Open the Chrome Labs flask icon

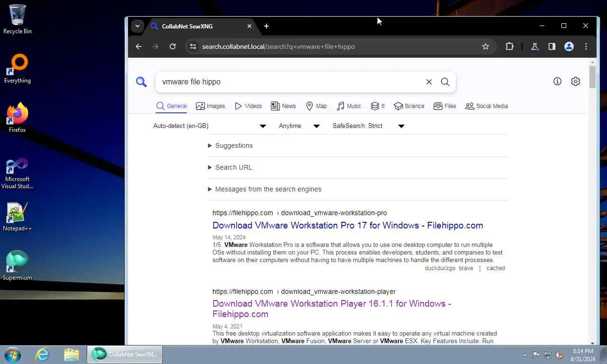pyautogui.click(x=534, y=46)
